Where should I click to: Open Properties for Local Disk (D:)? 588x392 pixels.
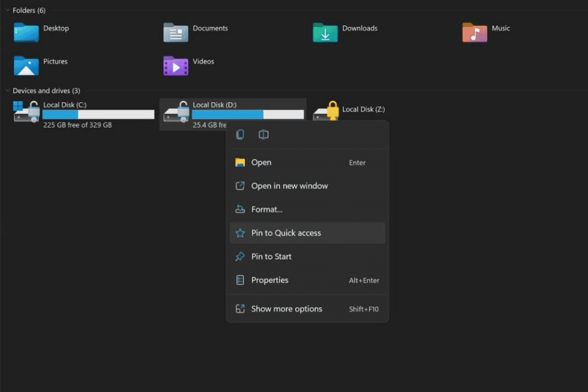coord(270,280)
